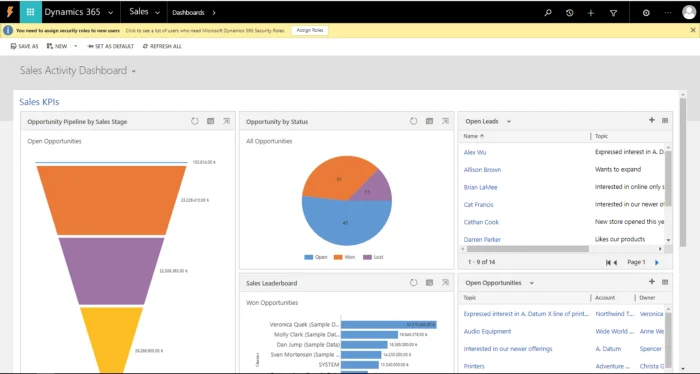Open Interested in our newer offerings opportunity

pos(508,349)
